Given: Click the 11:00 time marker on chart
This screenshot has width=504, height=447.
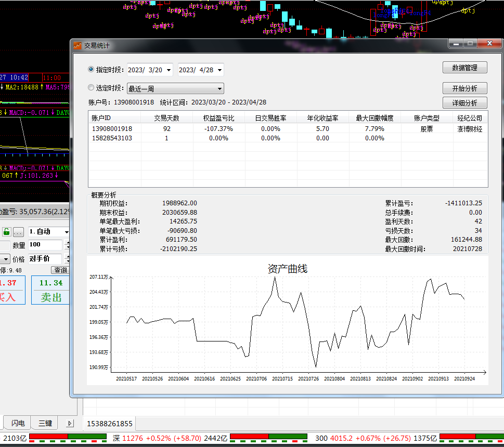Looking at the screenshot, I should click(52, 78).
